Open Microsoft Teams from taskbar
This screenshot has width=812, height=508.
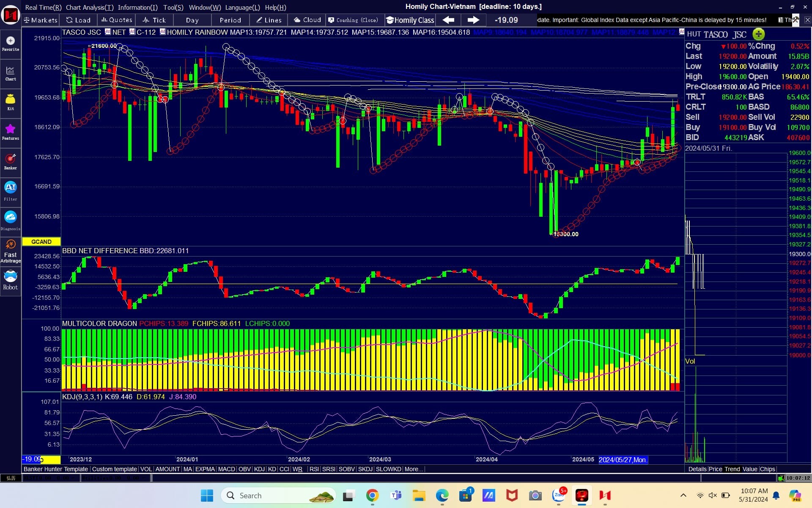[396, 495]
